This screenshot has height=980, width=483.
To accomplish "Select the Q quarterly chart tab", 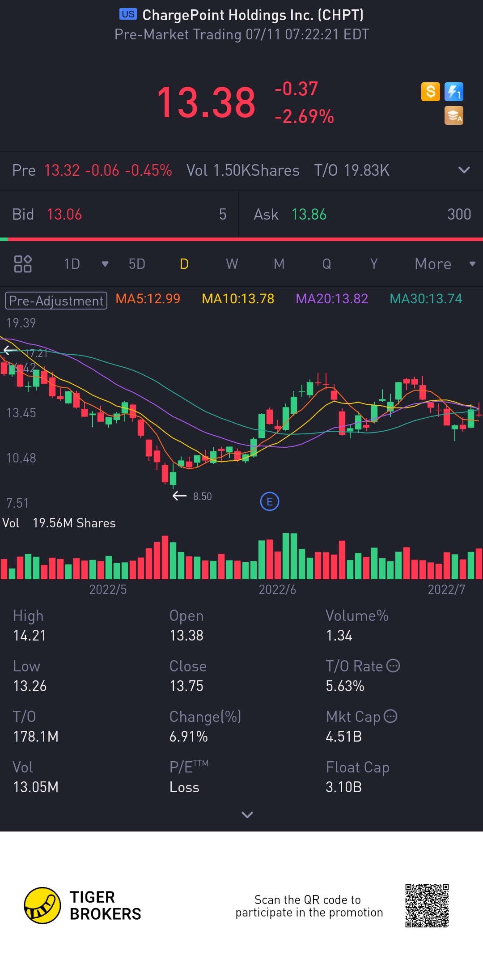I will [327, 264].
